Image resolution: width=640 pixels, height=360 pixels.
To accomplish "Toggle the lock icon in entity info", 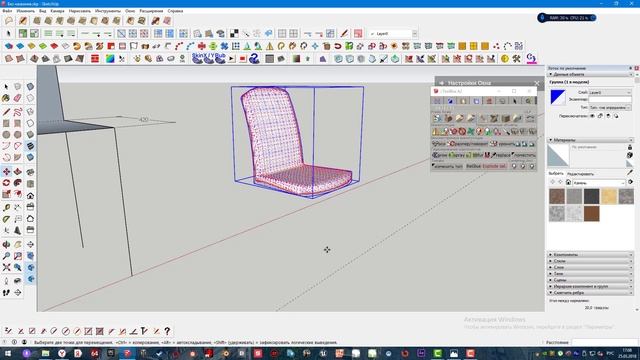I will (x=600, y=116).
